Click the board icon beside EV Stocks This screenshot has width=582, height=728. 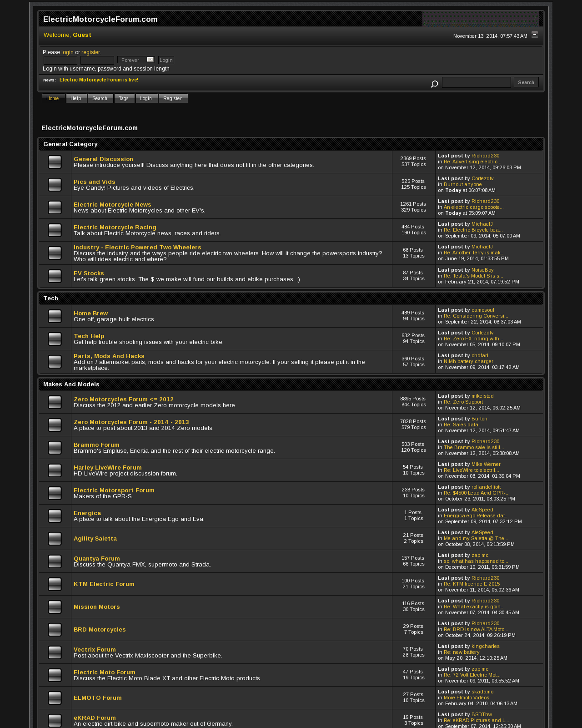coord(55,276)
